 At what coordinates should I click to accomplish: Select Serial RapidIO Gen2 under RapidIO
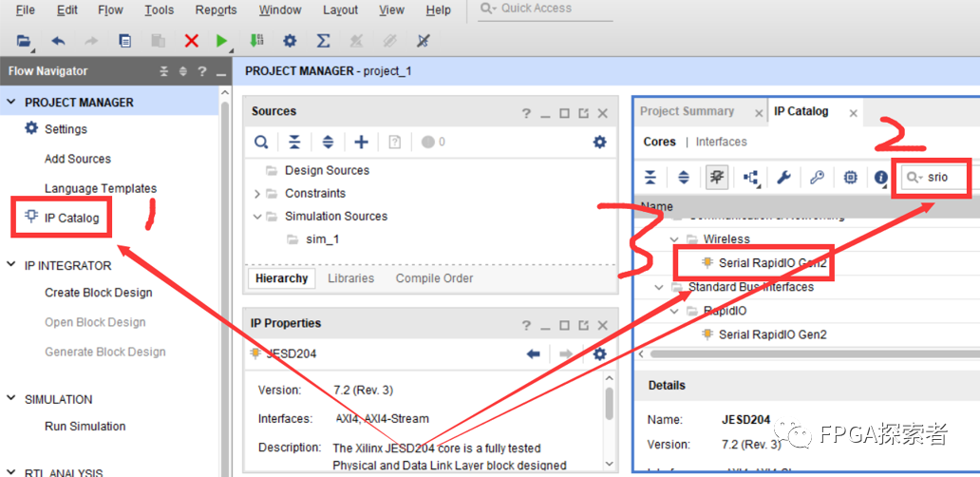pyautogui.click(x=772, y=334)
